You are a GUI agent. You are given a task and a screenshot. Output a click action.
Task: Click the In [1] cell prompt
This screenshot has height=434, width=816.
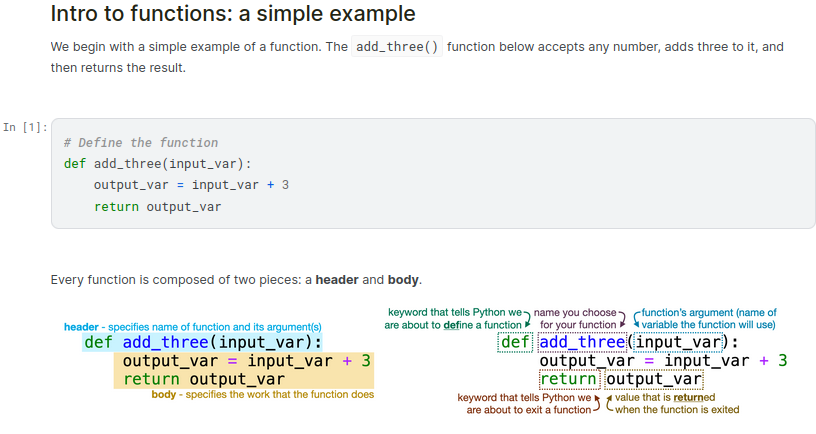(25, 127)
